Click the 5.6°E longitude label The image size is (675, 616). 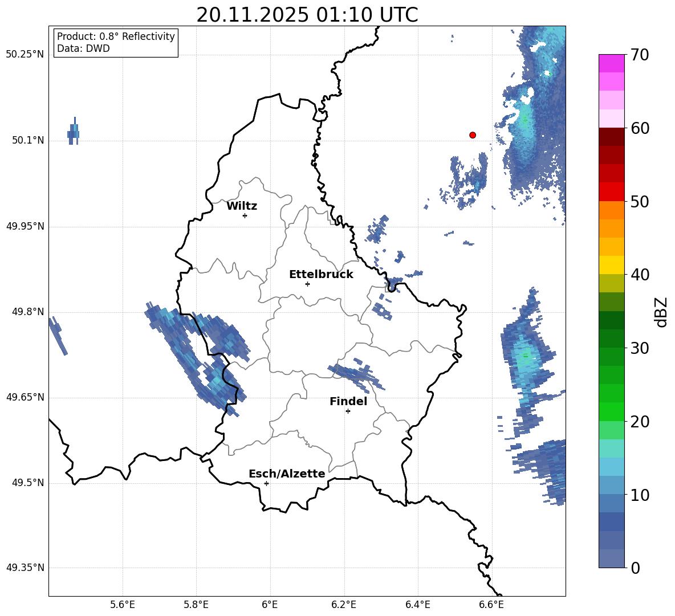(x=123, y=605)
